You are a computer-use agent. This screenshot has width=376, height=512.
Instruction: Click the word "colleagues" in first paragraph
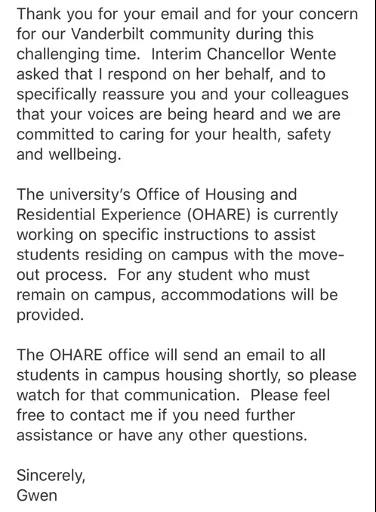tap(310, 95)
